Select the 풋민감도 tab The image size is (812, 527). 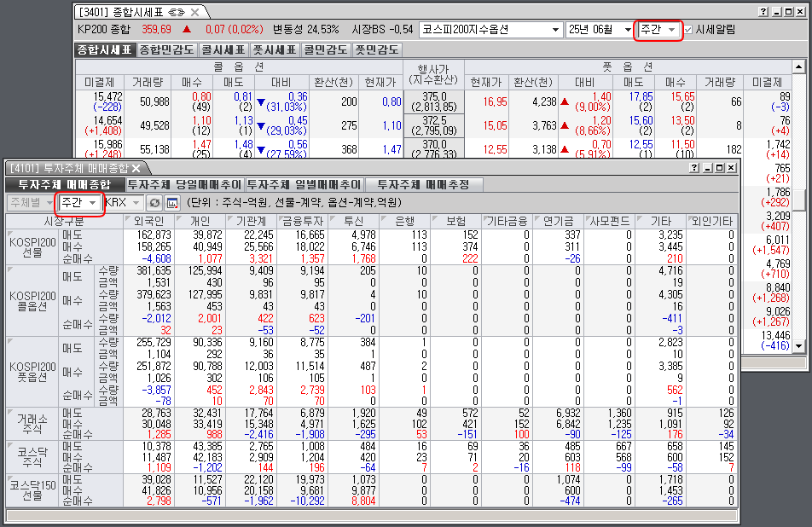click(377, 50)
